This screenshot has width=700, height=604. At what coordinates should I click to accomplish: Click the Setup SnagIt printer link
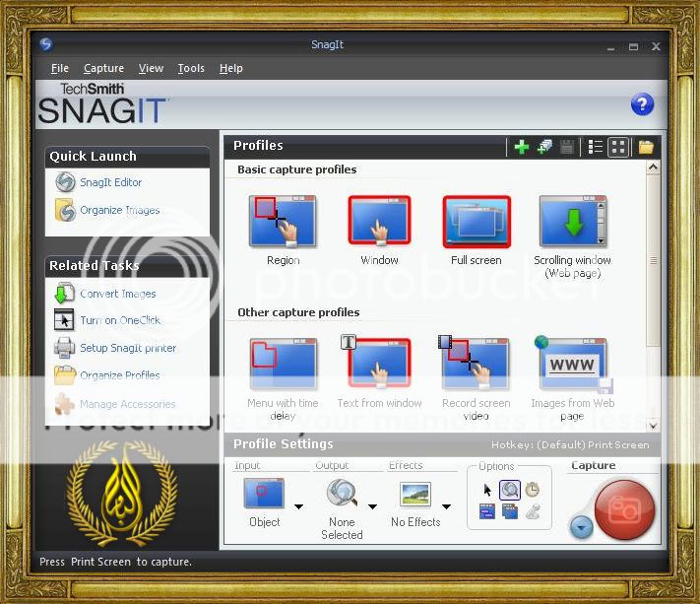pyautogui.click(x=128, y=348)
